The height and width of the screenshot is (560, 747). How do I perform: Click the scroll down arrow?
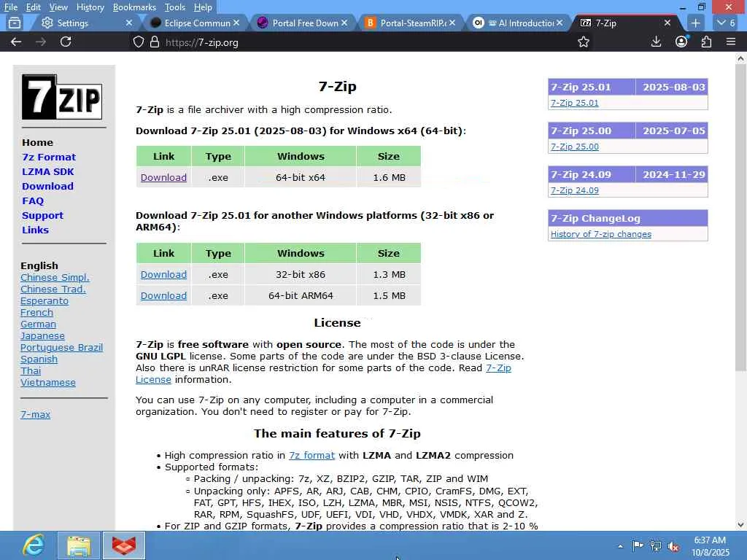coord(740,525)
